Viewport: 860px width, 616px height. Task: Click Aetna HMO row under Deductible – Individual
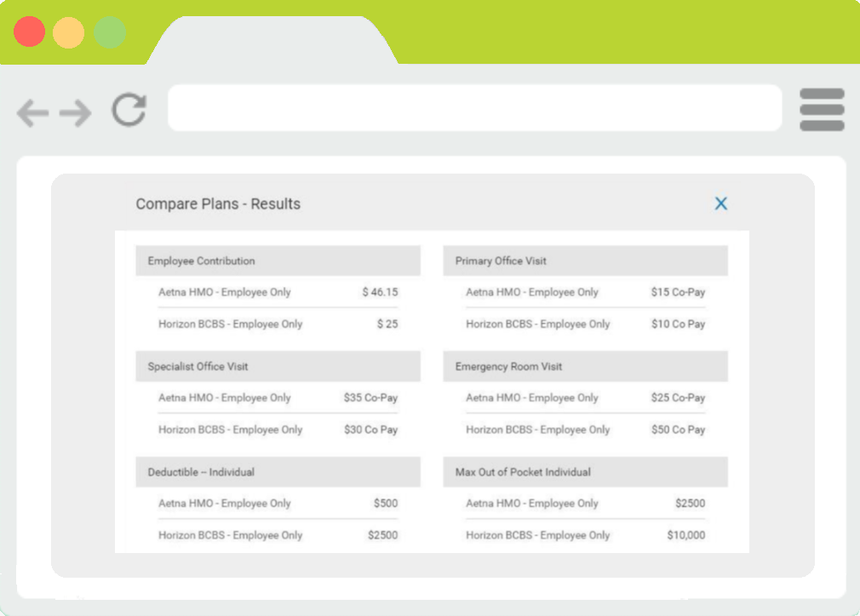278,503
